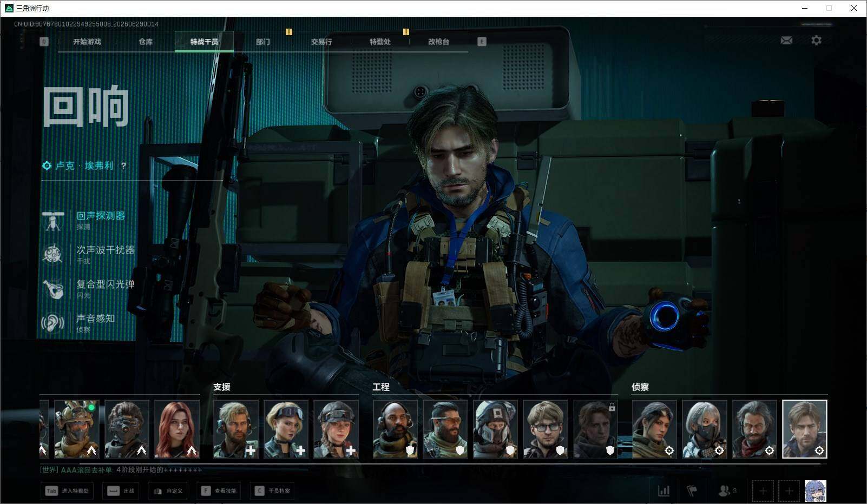Open the 自定义 customize button
The width and height of the screenshot is (867, 504).
168,491
